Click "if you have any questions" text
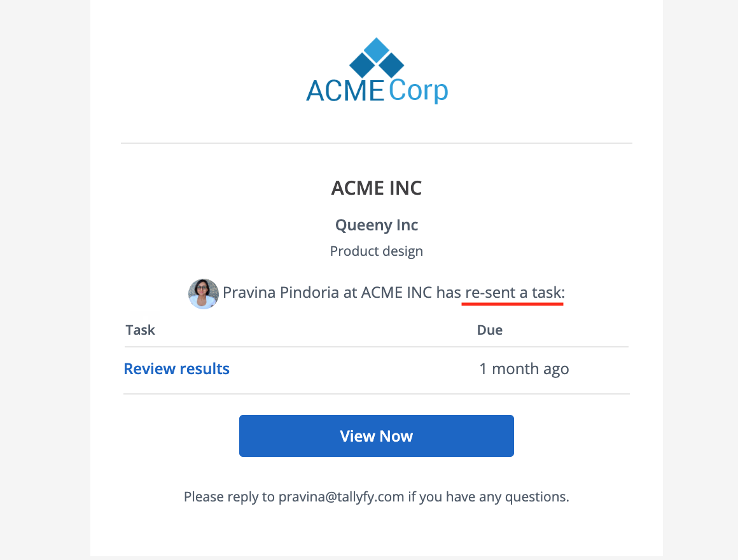Image resolution: width=738 pixels, height=560 pixels. [489, 497]
